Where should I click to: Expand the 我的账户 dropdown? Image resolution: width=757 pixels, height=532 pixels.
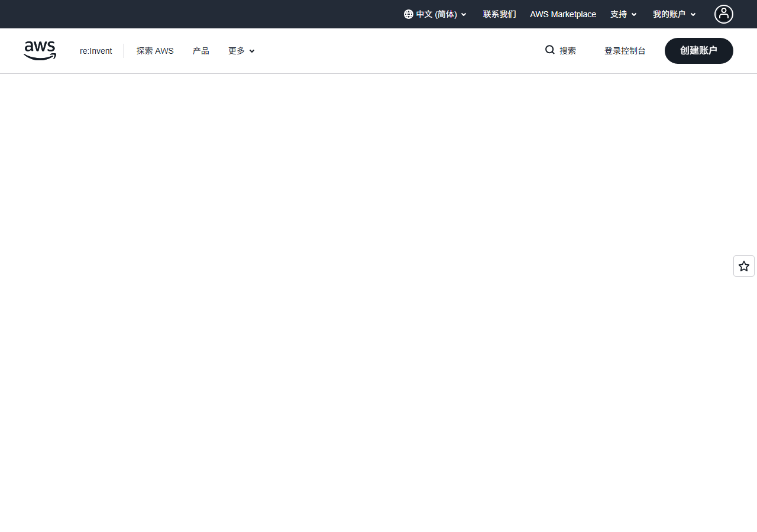675,14
